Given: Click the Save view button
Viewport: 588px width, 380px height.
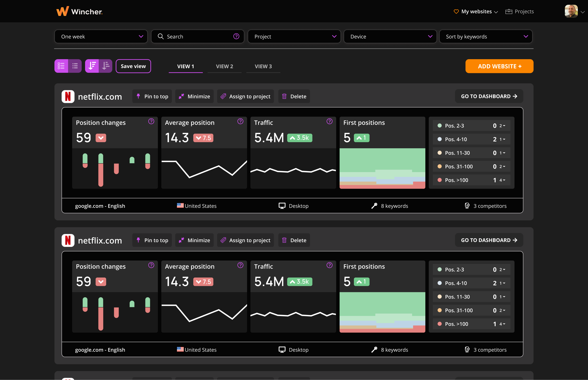Looking at the screenshot, I should tap(133, 66).
